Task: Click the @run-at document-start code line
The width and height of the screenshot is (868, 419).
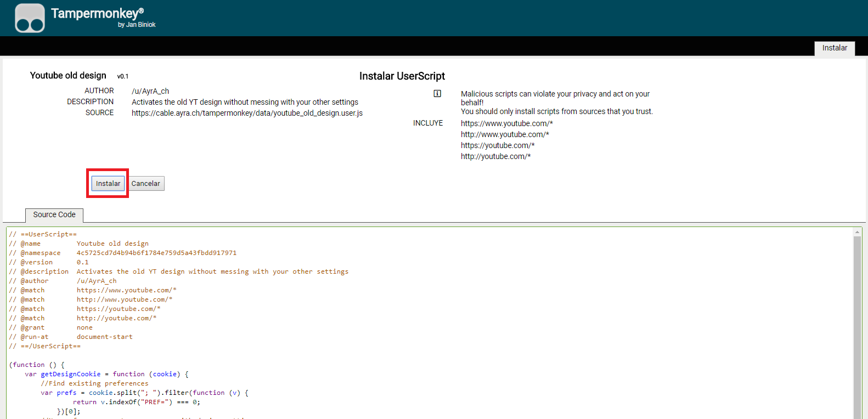Action: [x=71, y=337]
